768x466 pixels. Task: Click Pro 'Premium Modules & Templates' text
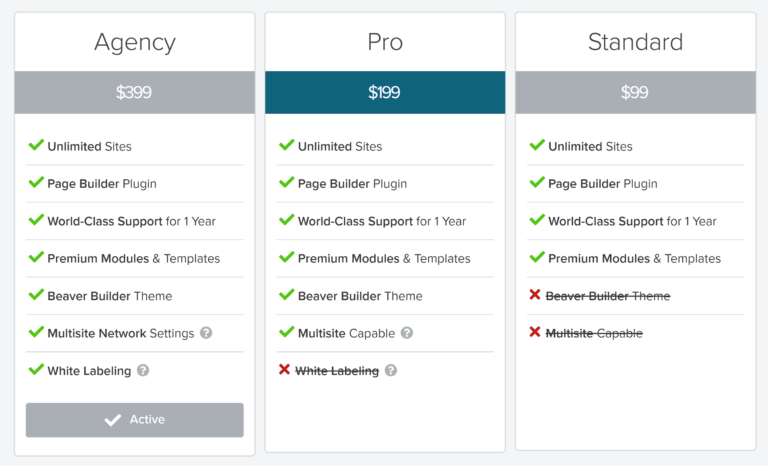tap(384, 259)
